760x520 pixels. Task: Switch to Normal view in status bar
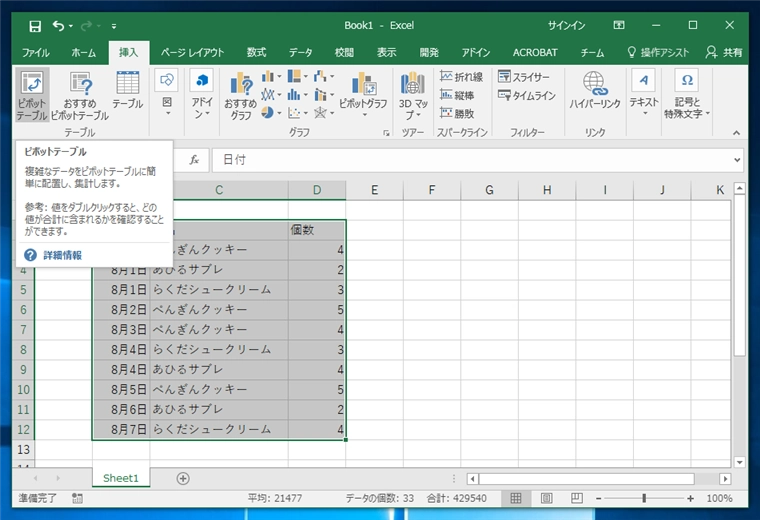(516, 498)
